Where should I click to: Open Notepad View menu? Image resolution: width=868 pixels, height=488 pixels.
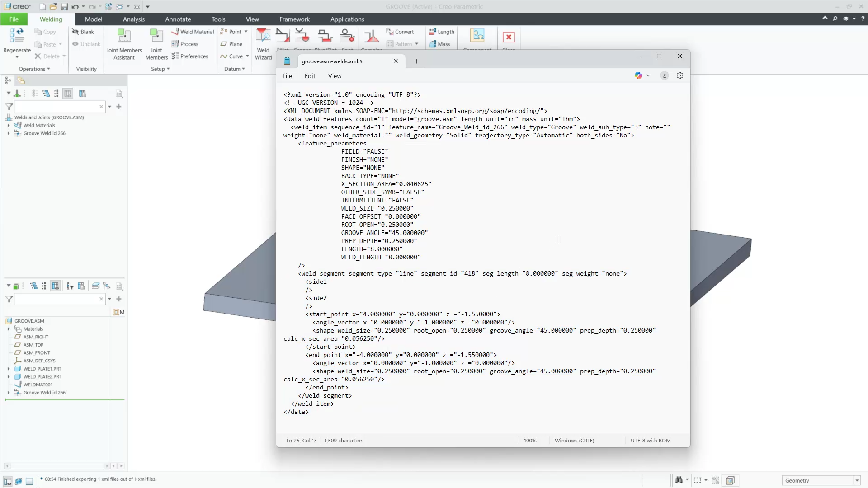[x=335, y=76]
